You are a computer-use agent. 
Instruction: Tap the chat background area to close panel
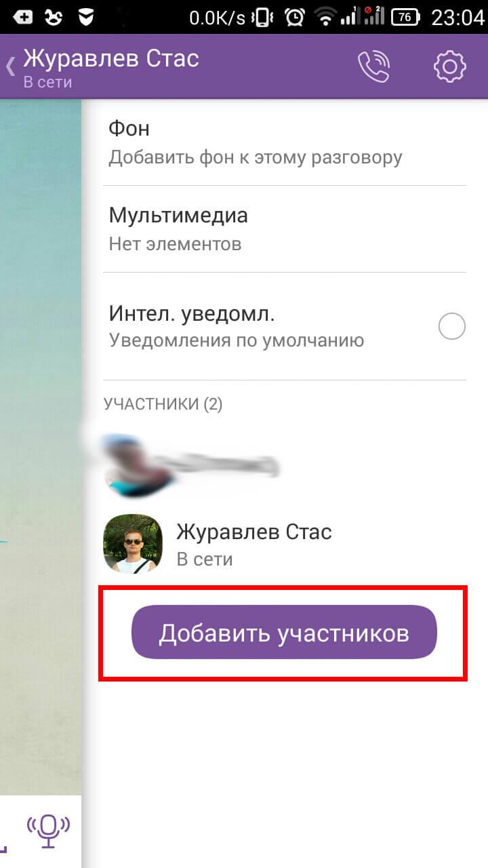click(x=41, y=441)
